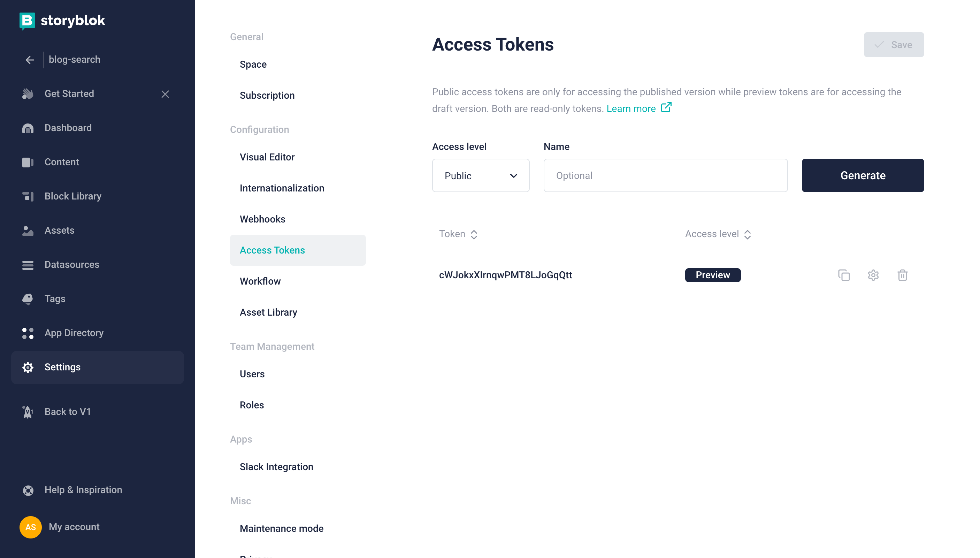Open Subscription settings

pyautogui.click(x=267, y=96)
